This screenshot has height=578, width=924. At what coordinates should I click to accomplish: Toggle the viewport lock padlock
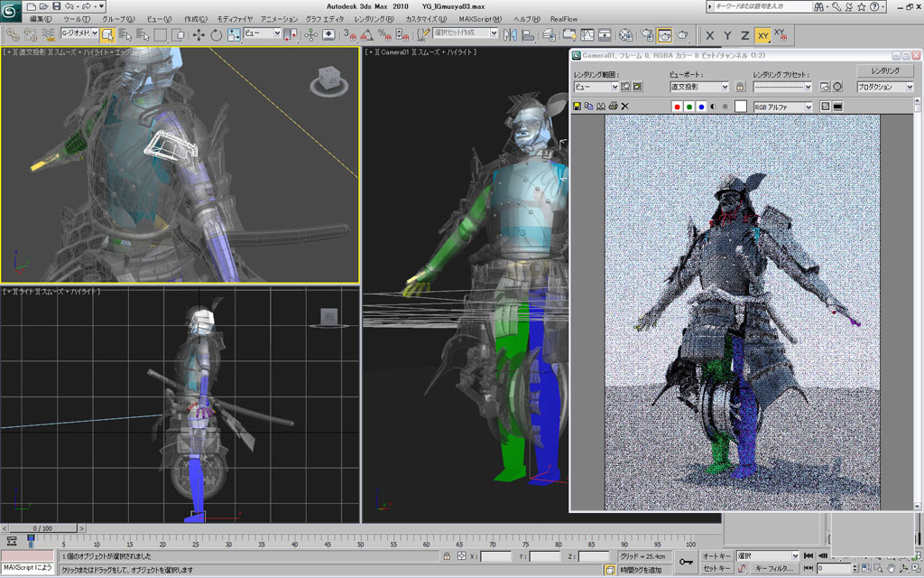pyautogui.click(x=740, y=87)
